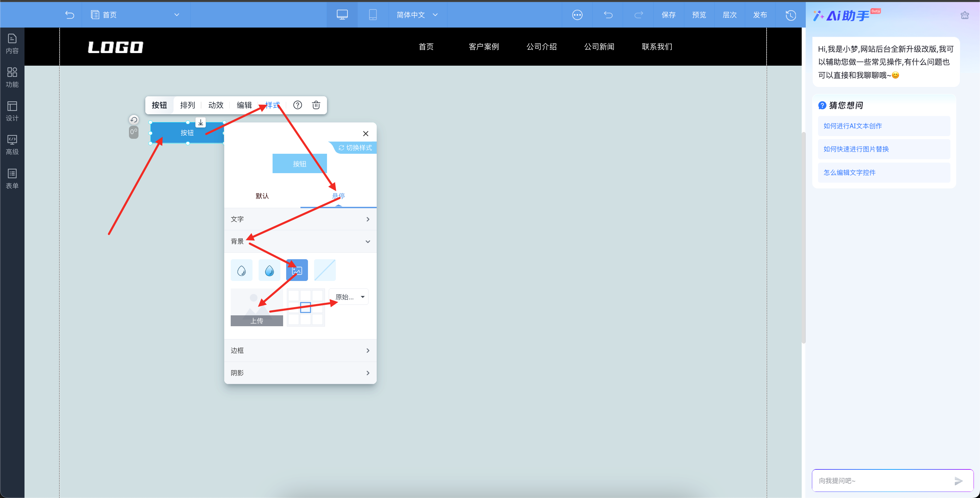Click suggestion 怎么编辑文字控件
Viewport: 980px width, 498px height.
pos(884,172)
